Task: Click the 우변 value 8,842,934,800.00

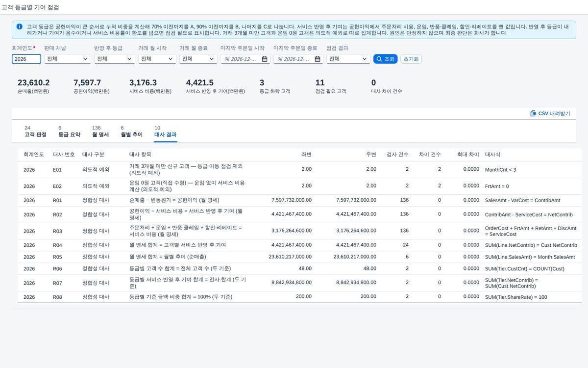Action: (x=356, y=283)
